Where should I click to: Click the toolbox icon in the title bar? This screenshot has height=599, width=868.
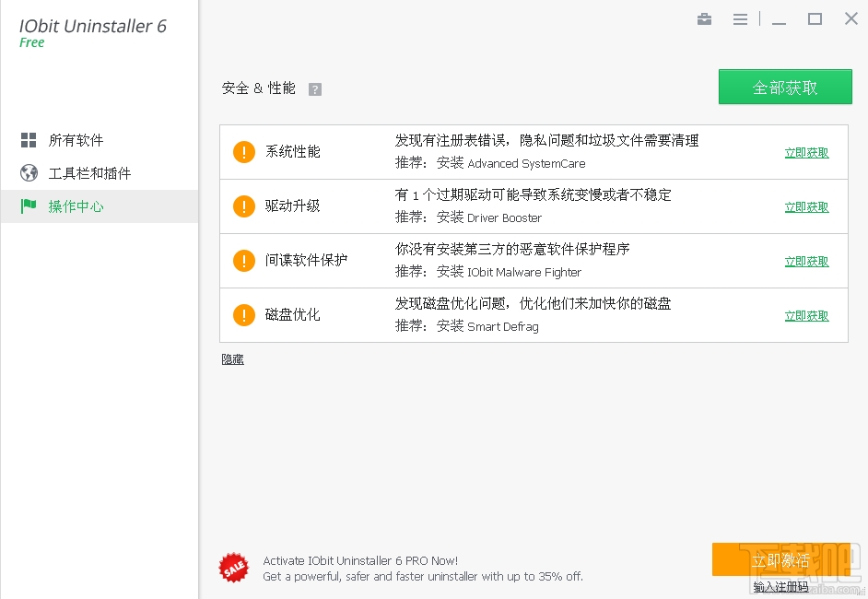[704, 18]
